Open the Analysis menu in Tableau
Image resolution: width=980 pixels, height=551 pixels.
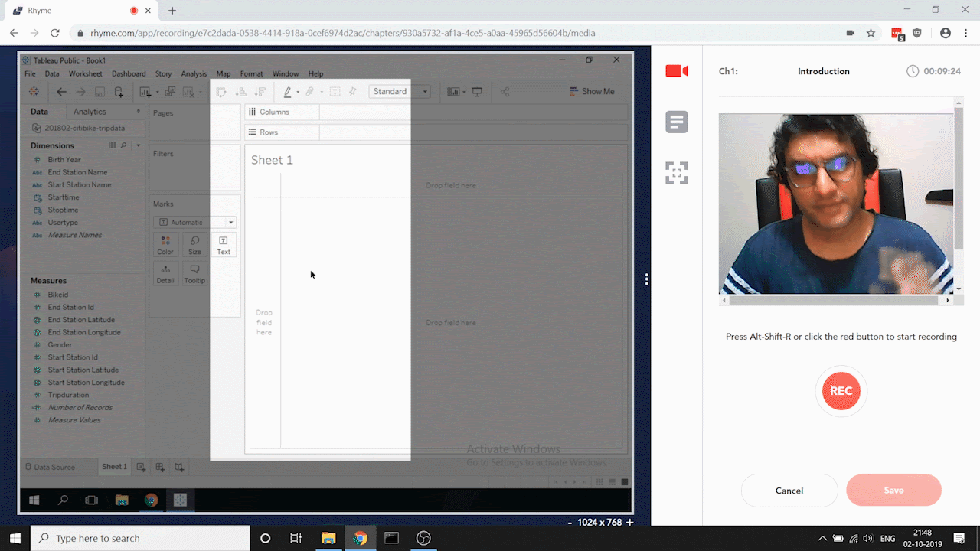pyautogui.click(x=194, y=74)
